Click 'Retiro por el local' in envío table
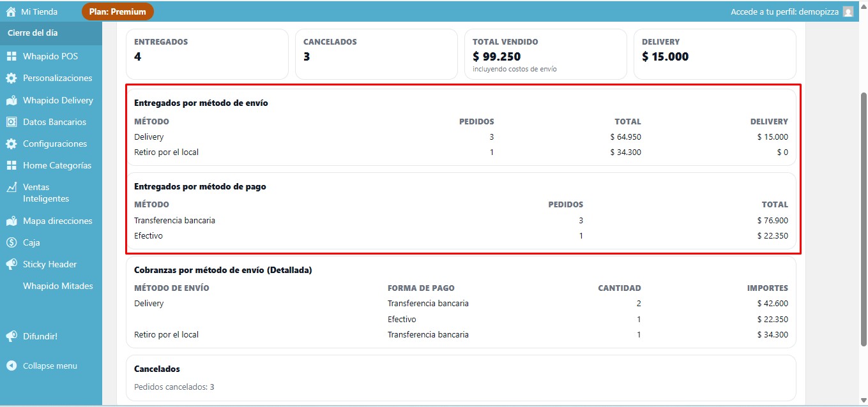This screenshot has height=407, width=868. pyautogui.click(x=167, y=152)
